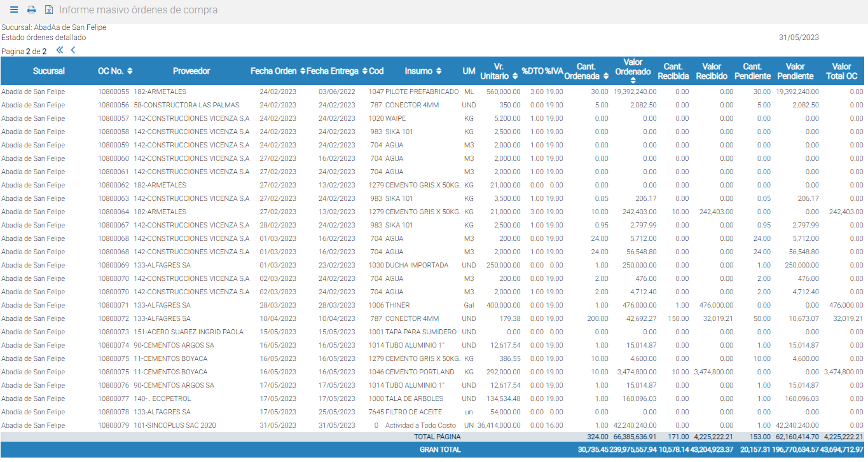Select the 'Informe masivo órdenes de compra' title
This screenshot has height=462, width=868.
(x=138, y=10)
